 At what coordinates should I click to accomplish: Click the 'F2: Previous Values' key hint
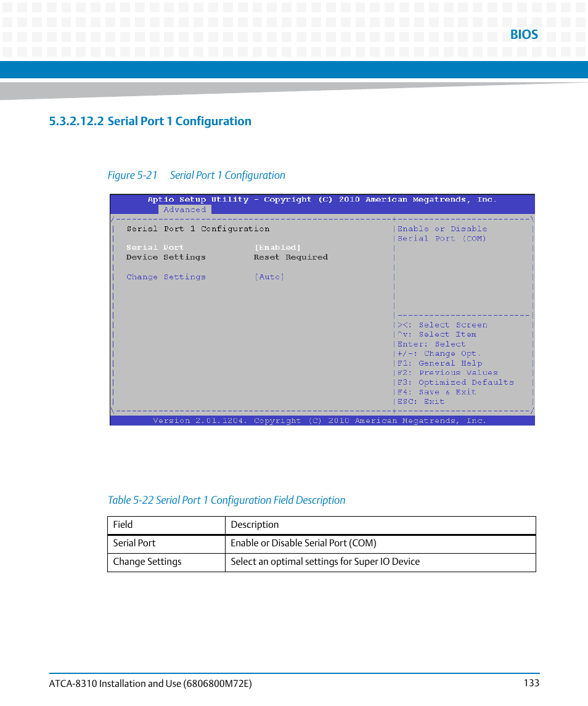447,372
